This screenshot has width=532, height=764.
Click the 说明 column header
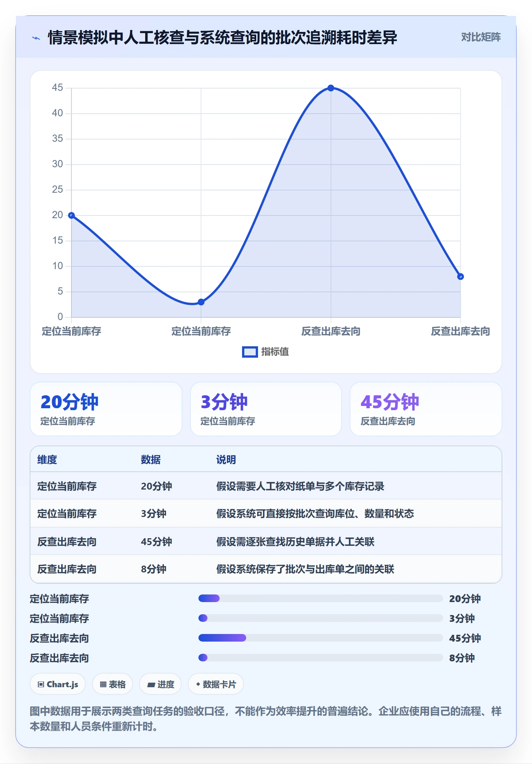tap(226, 460)
